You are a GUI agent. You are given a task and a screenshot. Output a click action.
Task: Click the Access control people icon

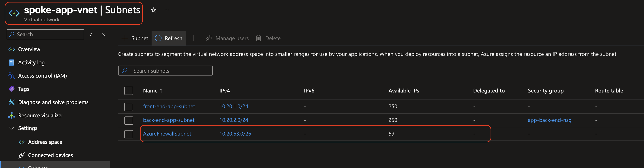click(11, 76)
